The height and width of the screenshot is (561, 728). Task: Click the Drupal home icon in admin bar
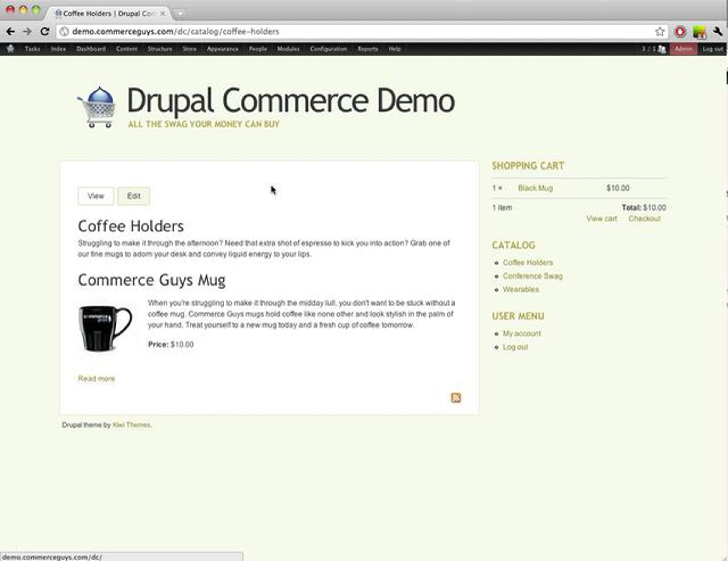pos(11,49)
